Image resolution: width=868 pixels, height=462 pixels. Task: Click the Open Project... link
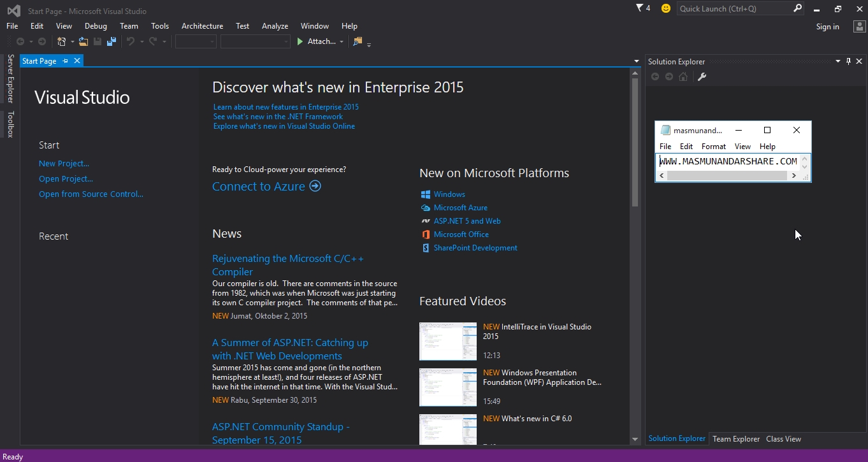pyautogui.click(x=66, y=178)
